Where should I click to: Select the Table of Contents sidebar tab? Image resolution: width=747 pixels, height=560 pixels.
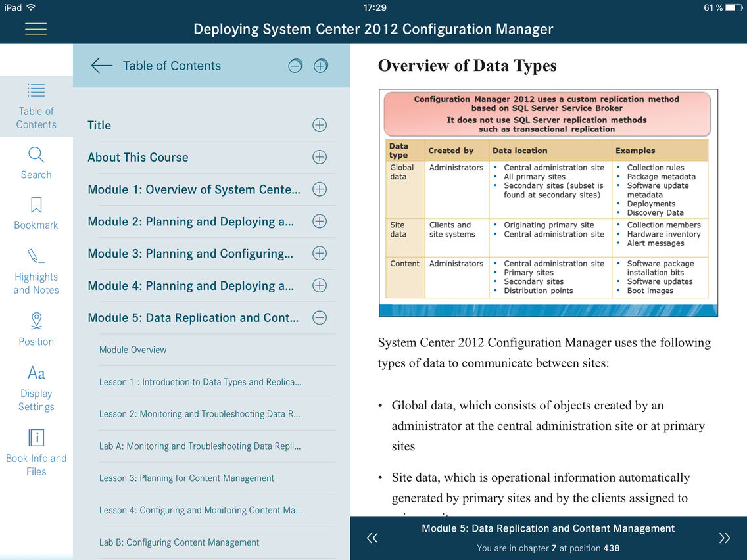36,106
